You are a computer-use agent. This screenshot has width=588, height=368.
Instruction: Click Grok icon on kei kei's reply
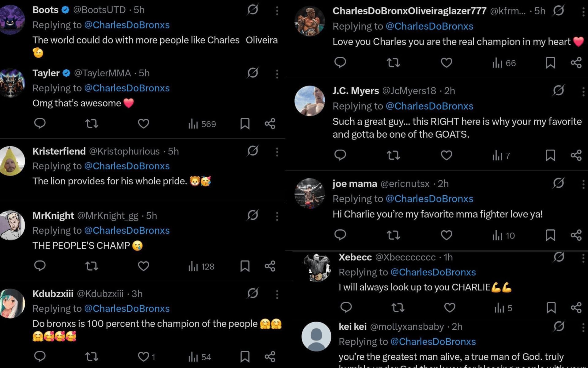(559, 327)
